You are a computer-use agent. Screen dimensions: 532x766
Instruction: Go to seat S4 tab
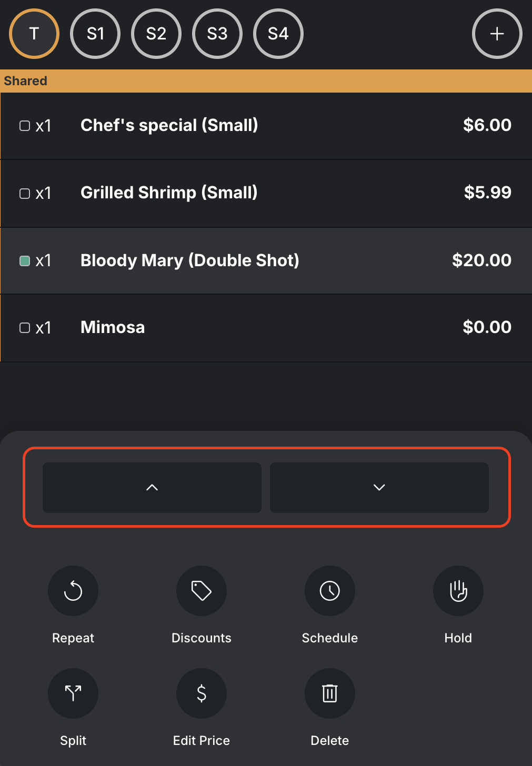(x=278, y=34)
